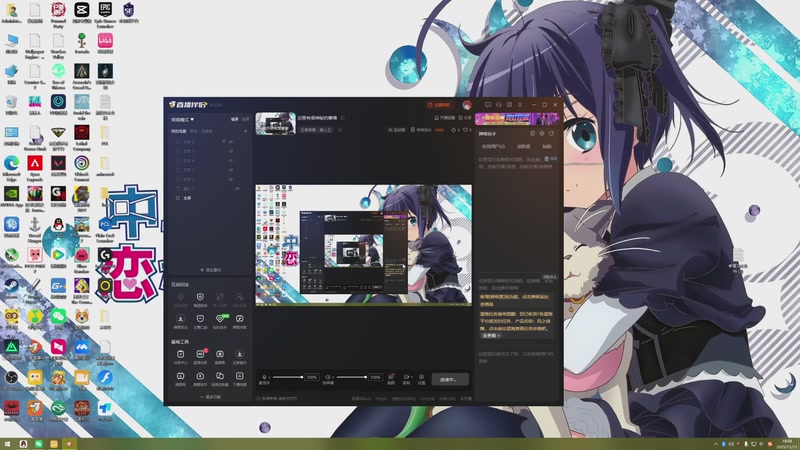Open the circled download-arrow icon in 互动玩法
The width and height of the screenshot is (800, 450).
tap(181, 319)
